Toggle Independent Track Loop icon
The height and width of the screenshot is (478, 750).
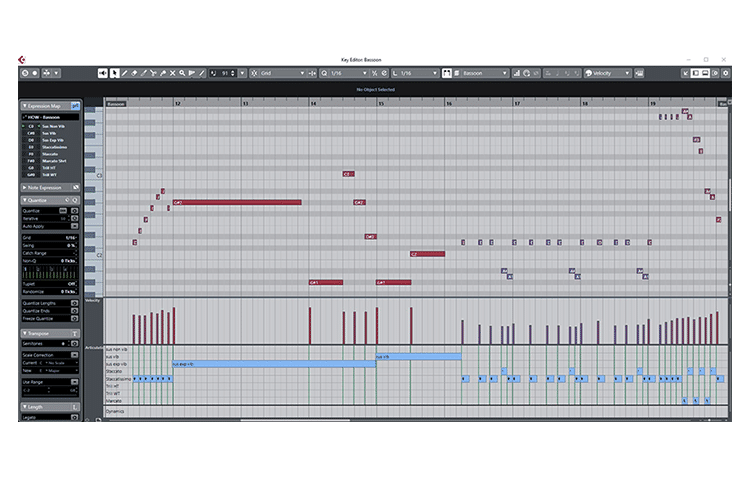click(x=527, y=73)
